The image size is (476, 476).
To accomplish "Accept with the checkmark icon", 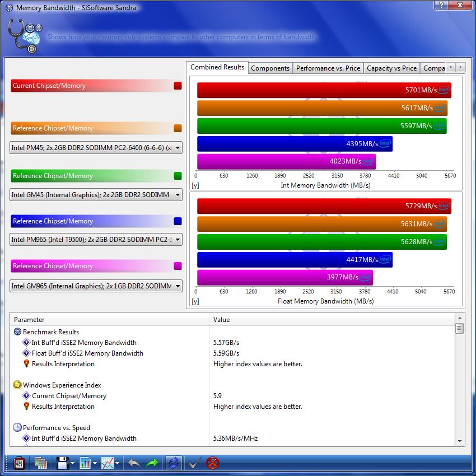I will (x=194, y=464).
